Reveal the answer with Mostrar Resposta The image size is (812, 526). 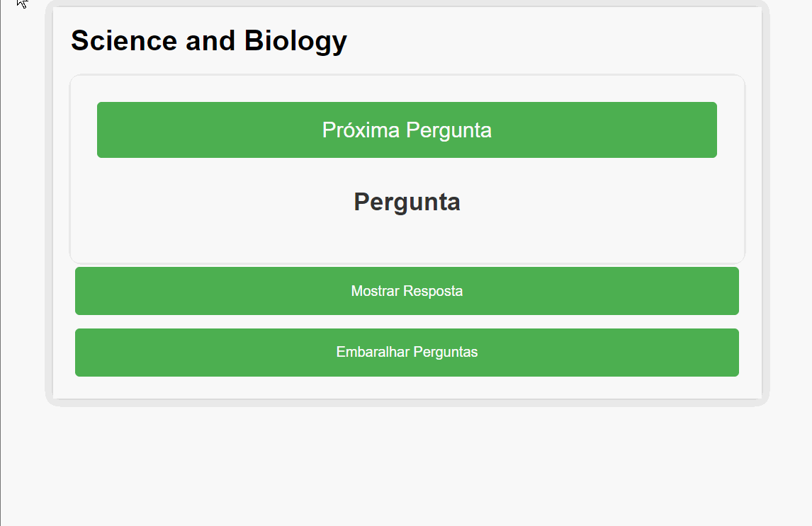407,291
